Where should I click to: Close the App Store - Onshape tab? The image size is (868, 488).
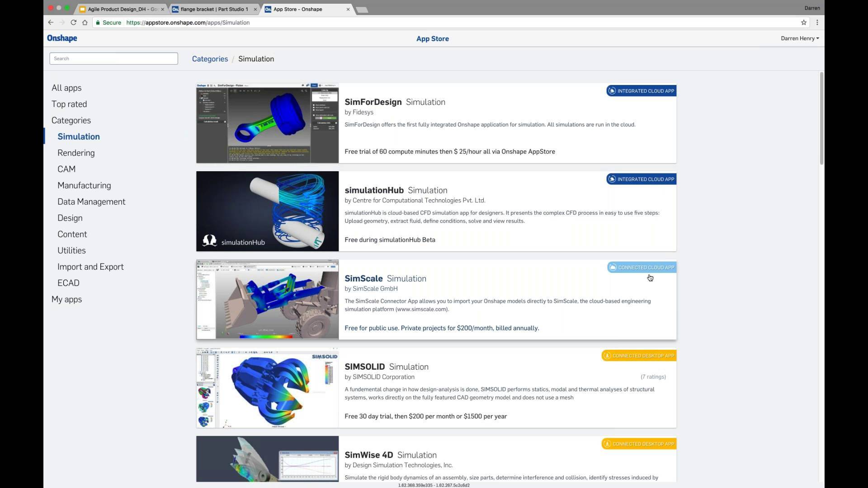[x=348, y=9]
